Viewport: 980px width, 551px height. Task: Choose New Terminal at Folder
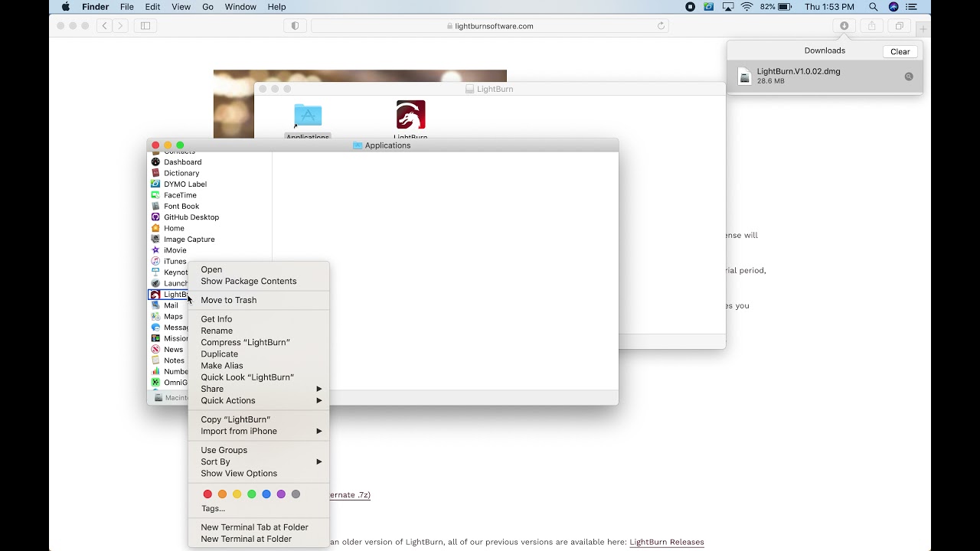(x=259, y=539)
